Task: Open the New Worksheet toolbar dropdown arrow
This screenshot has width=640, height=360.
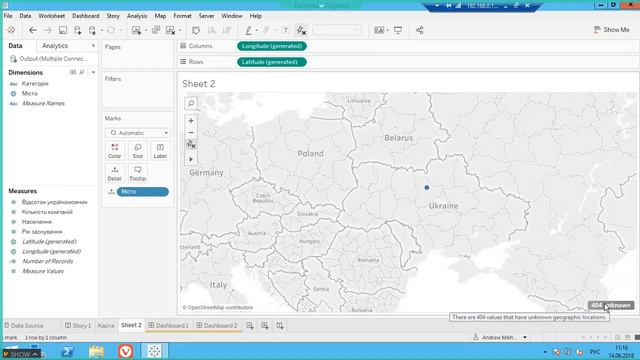Action: coord(146,30)
